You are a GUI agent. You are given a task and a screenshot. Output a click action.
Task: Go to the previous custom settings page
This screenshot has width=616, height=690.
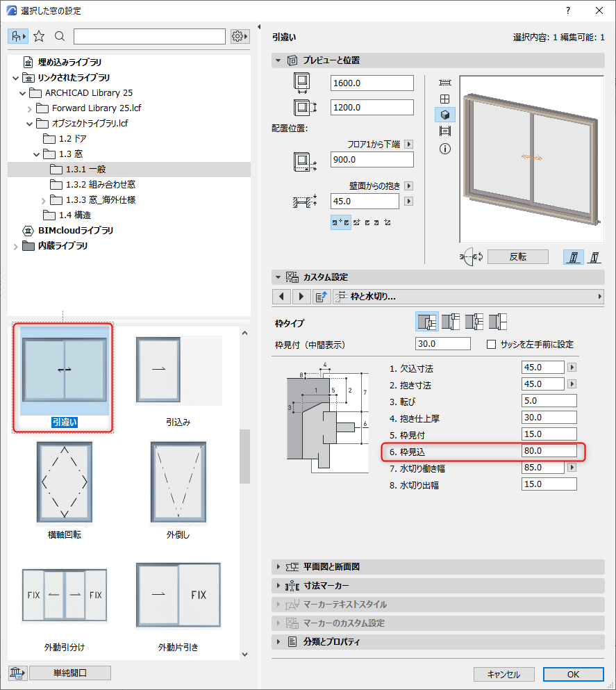(x=281, y=297)
